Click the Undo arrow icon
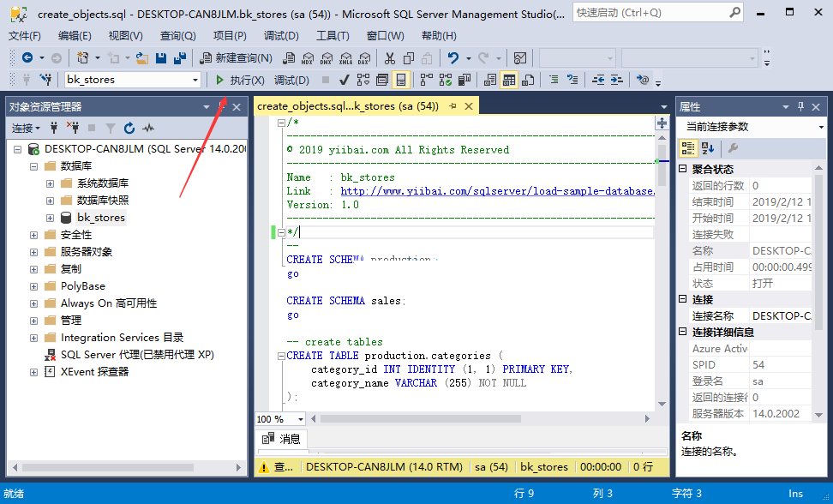Viewport: 833px width, 504px height. click(x=452, y=58)
